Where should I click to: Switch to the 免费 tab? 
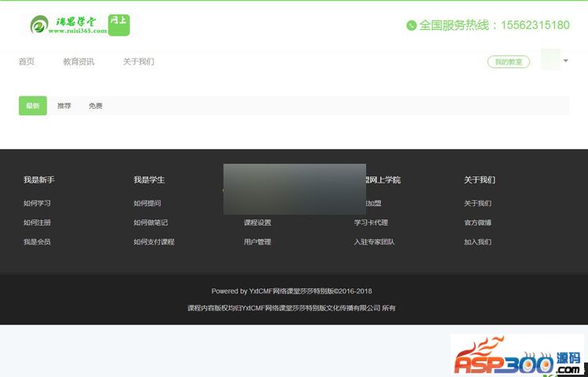(96, 106)
